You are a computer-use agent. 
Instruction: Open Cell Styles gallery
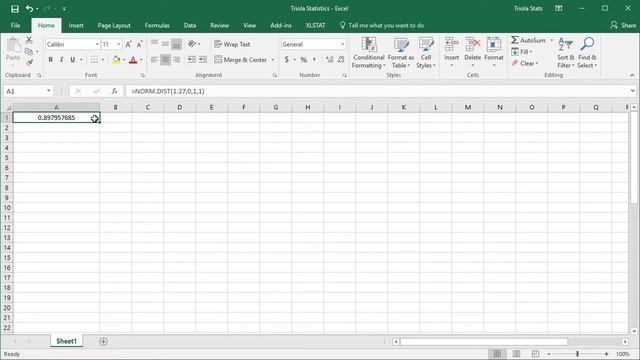426,53
